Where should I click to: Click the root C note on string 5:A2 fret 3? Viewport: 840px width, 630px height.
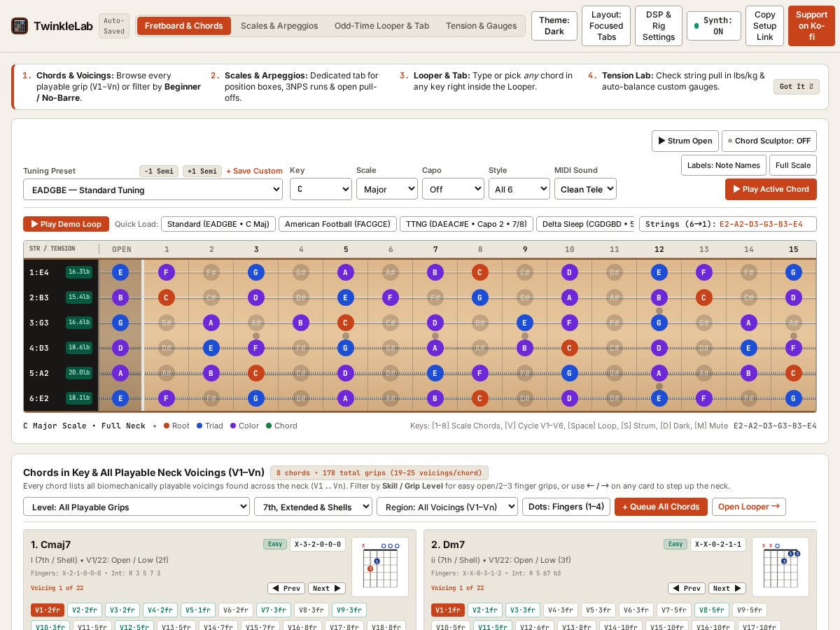click(x=256, y=373)
